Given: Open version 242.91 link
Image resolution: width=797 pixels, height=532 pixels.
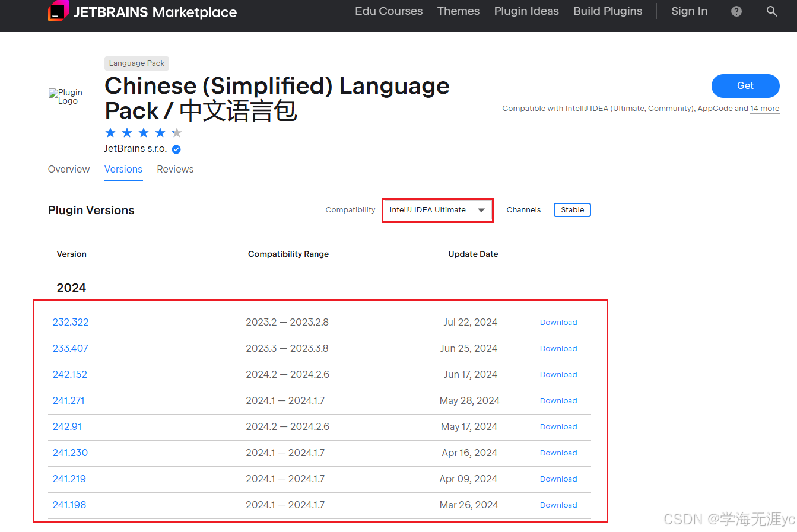Looking at the screenshot, I should pyautogui.click(x=67, y=427).
